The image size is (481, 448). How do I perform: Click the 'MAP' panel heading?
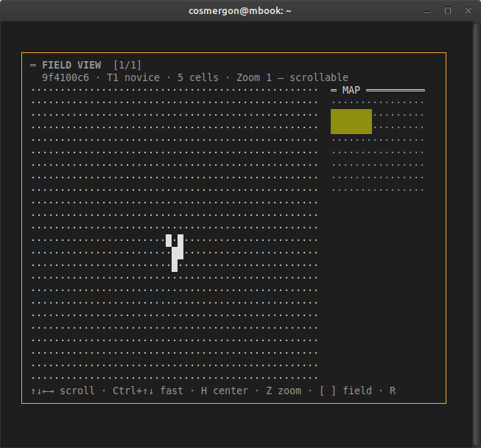coord(351,90)
